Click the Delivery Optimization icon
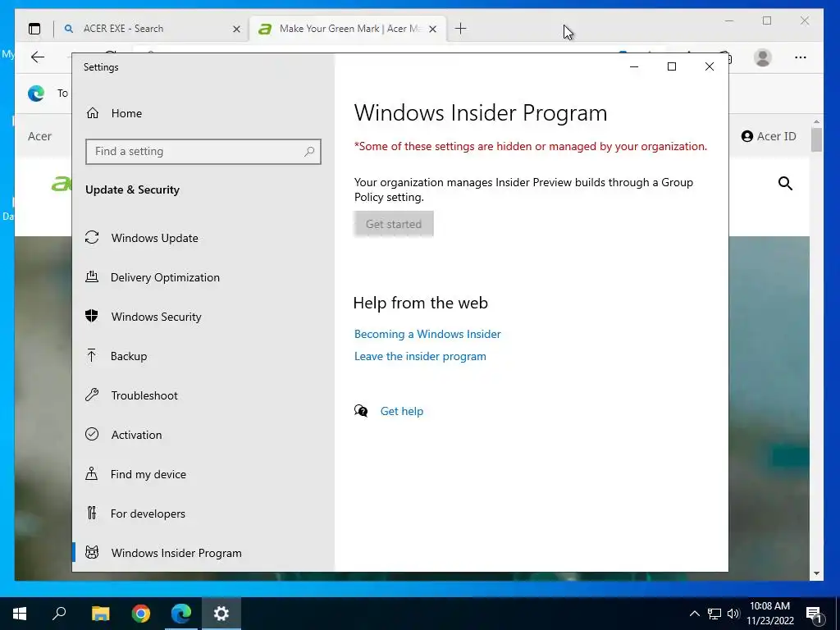Image resolution: width=840 pixels, height=630 pixels. coord(92,276)
